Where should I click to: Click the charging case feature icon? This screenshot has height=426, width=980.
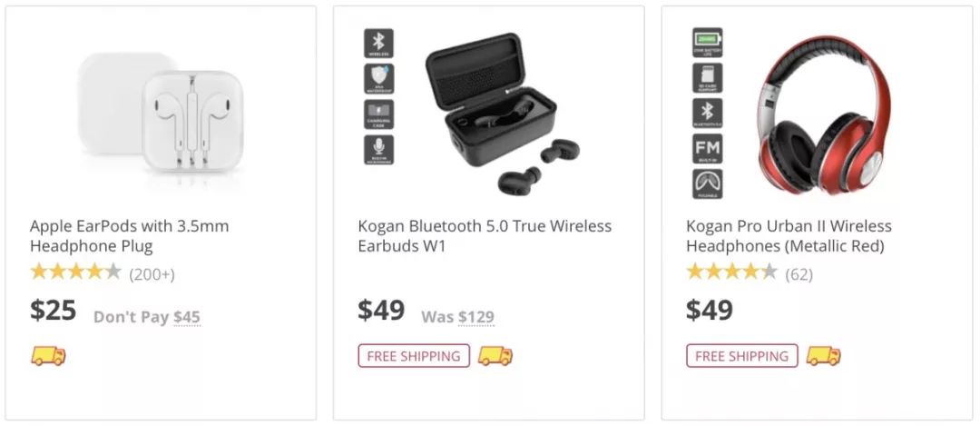[378, 114]
